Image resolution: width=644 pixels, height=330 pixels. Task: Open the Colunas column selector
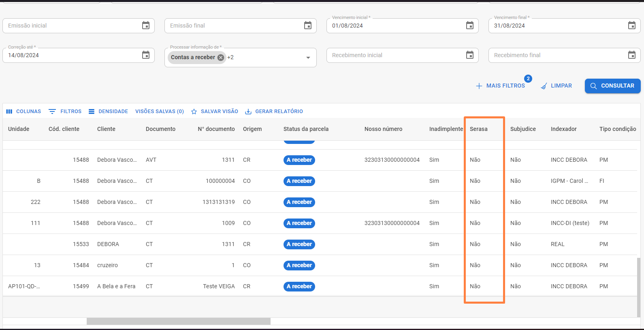(x=23, y=111)
